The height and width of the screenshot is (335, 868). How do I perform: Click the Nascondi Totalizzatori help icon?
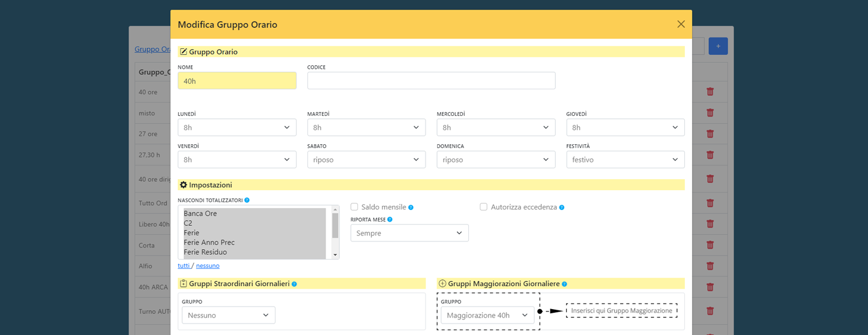pyautogui.click(x=247, y=200)
